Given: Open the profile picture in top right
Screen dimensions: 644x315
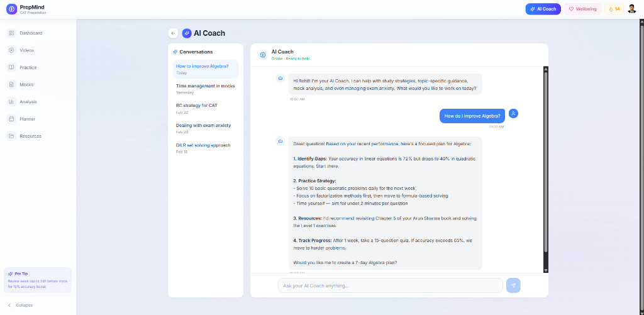Looking at the screenshot, I should point(631,9).
